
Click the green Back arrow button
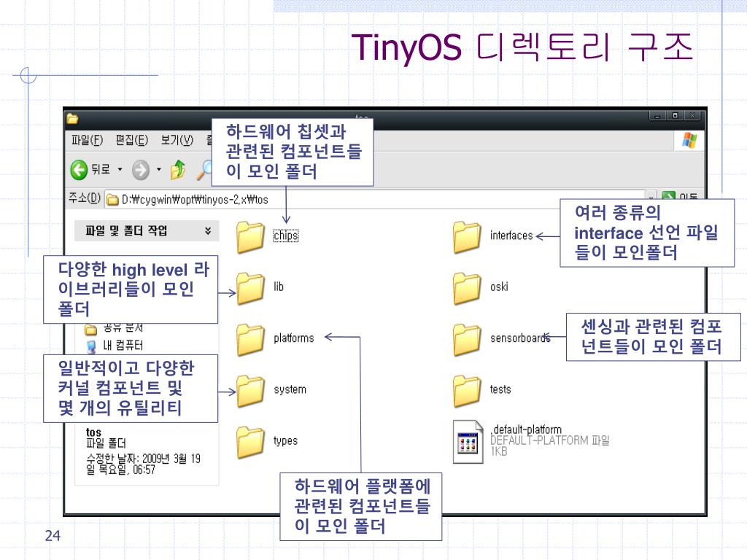pos(79,169)
